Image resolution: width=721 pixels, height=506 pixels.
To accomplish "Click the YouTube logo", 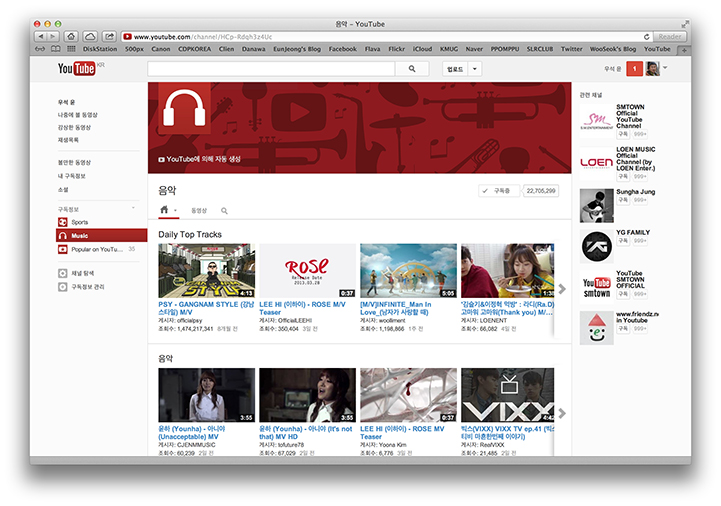I will click(77, 69).
